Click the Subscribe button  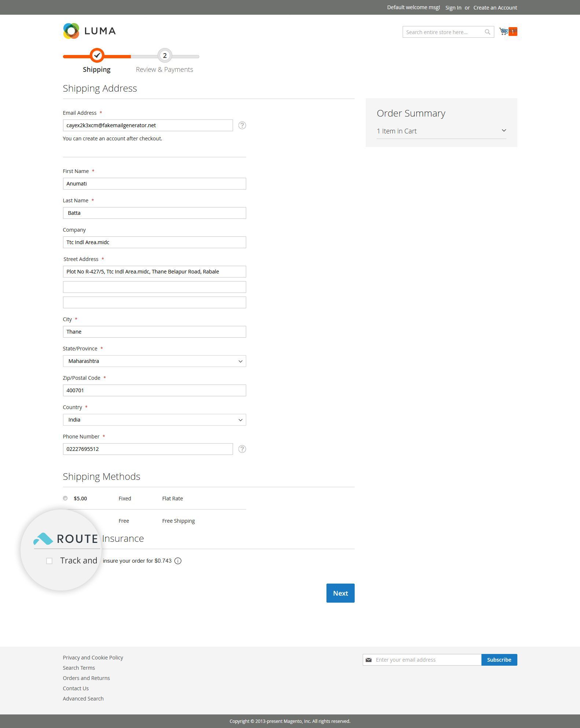point(499,660)
